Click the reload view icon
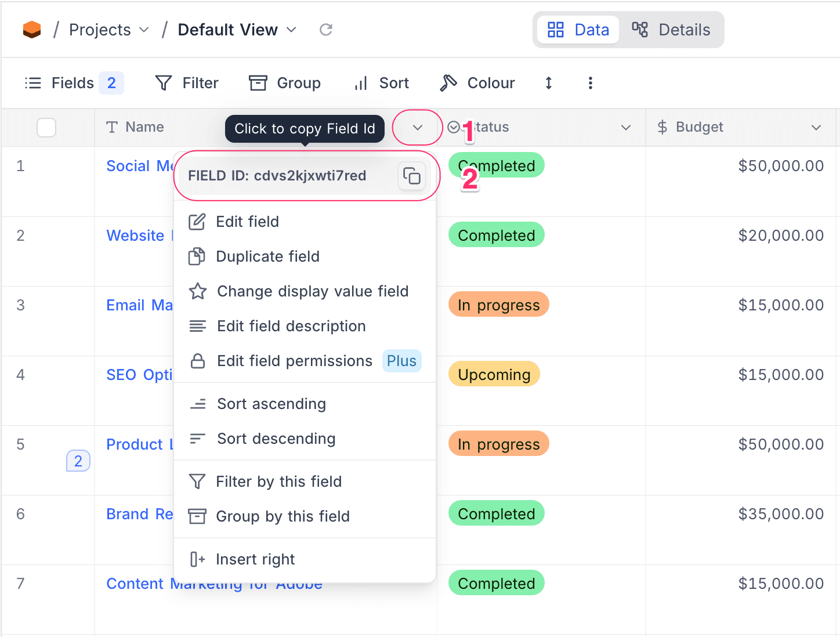840x637 pixels. pyautogui.click(x=326, y=30)
